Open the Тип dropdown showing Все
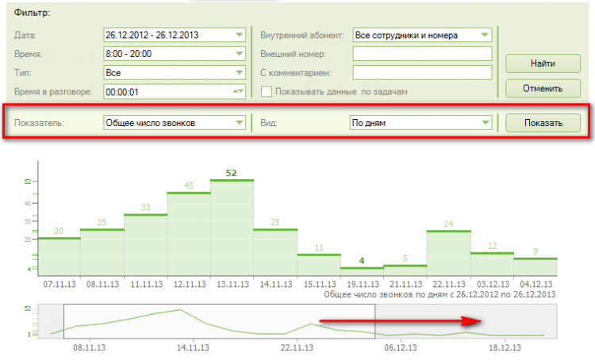 pyautogui.click(x=239, y=73)
